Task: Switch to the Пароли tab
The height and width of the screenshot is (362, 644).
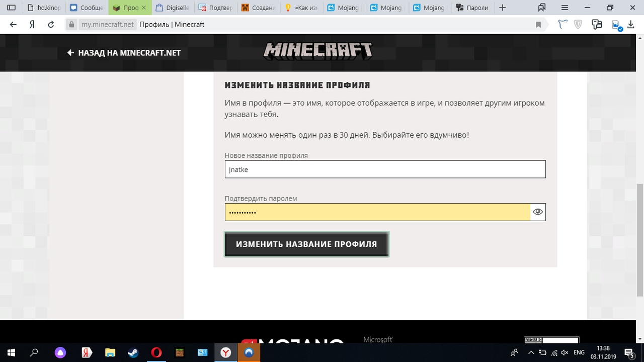Action: [x=472, y=8]
